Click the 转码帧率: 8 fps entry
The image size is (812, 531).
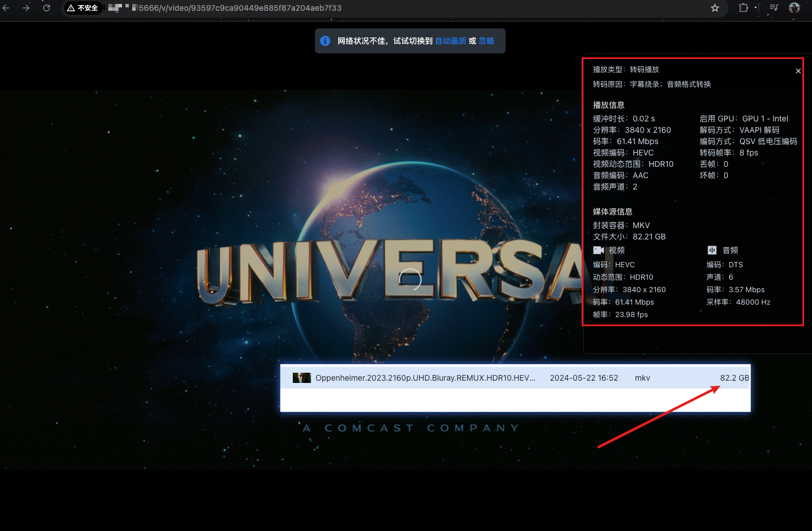(x=729, y=153)
